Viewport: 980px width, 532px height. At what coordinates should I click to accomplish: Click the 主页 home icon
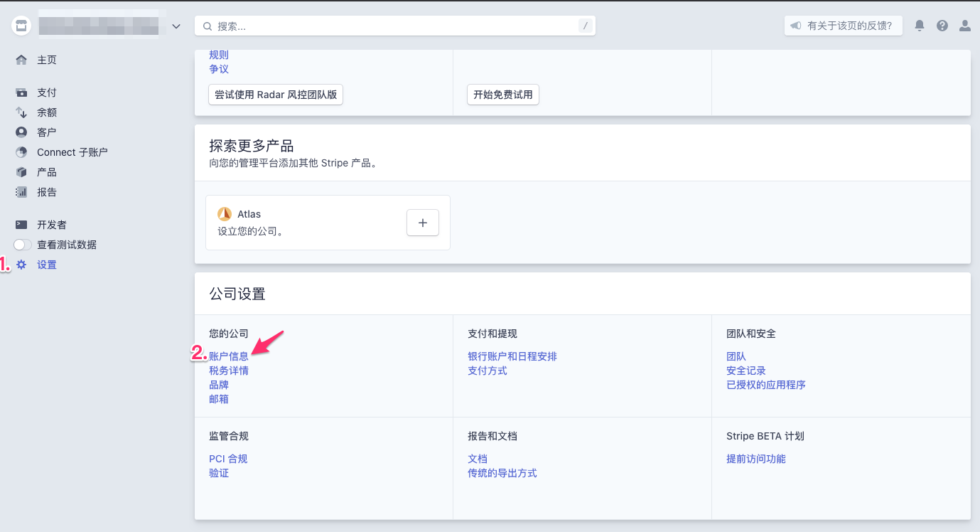21,60
